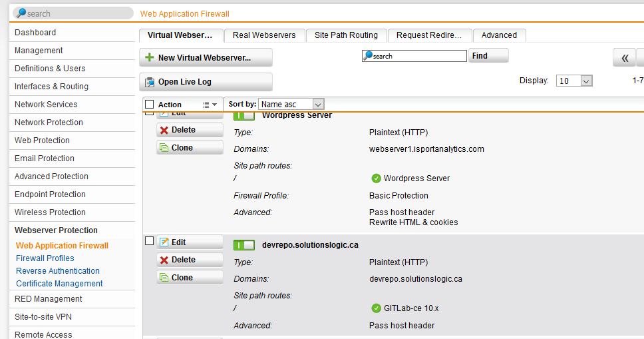Click the red X Delete icon for Wordpress Server
Screen dimensions: 644x339
tap(164, 130)
